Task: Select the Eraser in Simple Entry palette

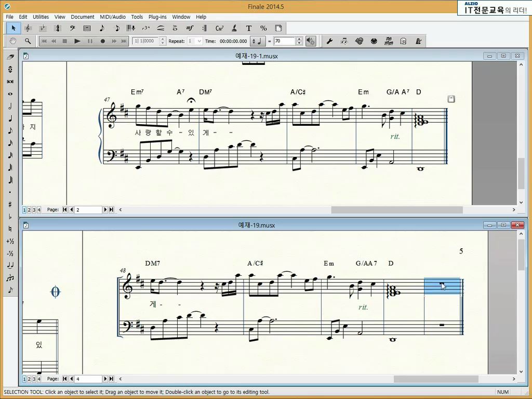Action: (x=10, y=57)
